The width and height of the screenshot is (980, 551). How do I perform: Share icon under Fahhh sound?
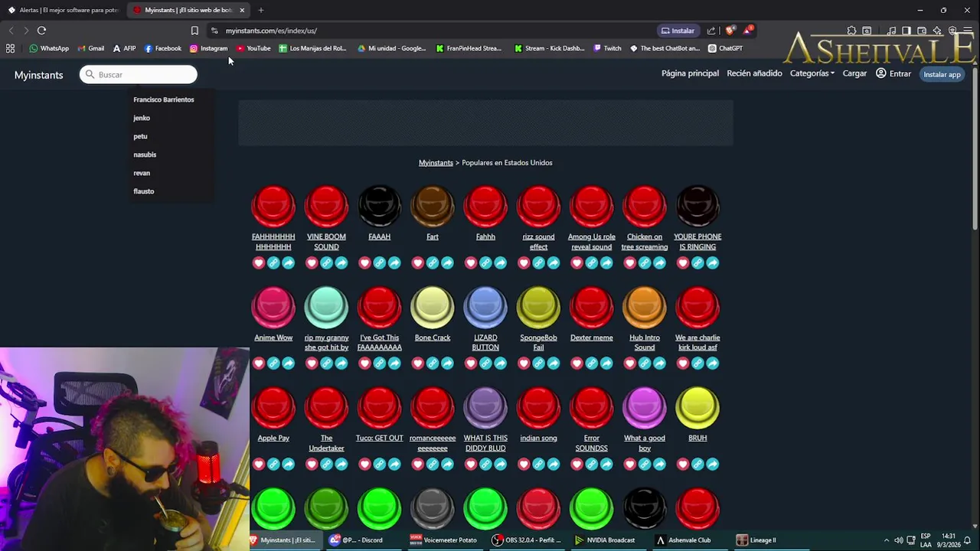pyautogui.click(x=500, y=263)
